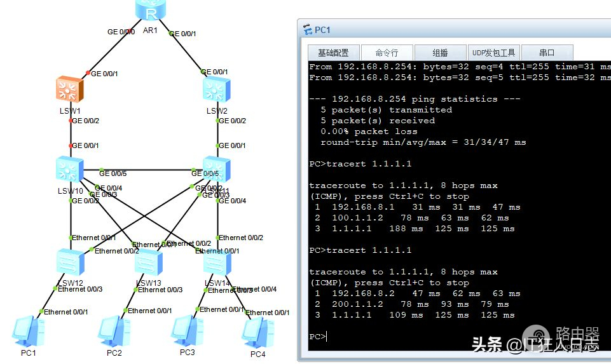Select the LSW14 access switch icon
611x364 pixels.
(x=217, y=262)
